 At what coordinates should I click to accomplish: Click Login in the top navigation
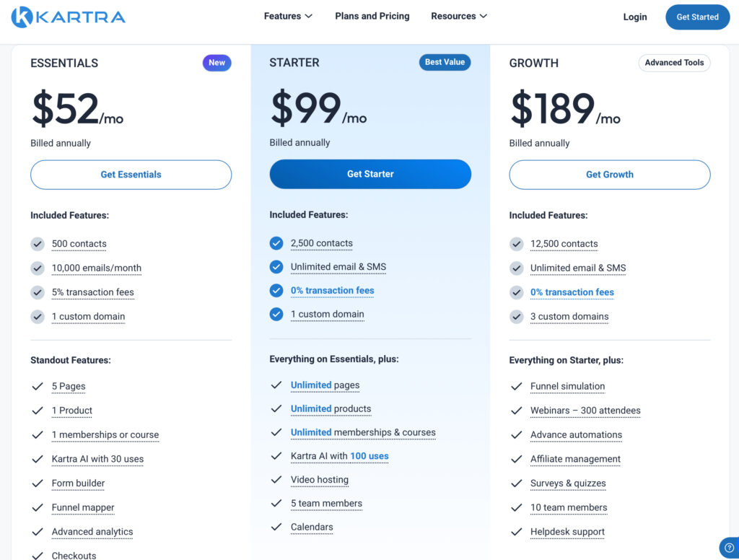click(x=635, y=17)
